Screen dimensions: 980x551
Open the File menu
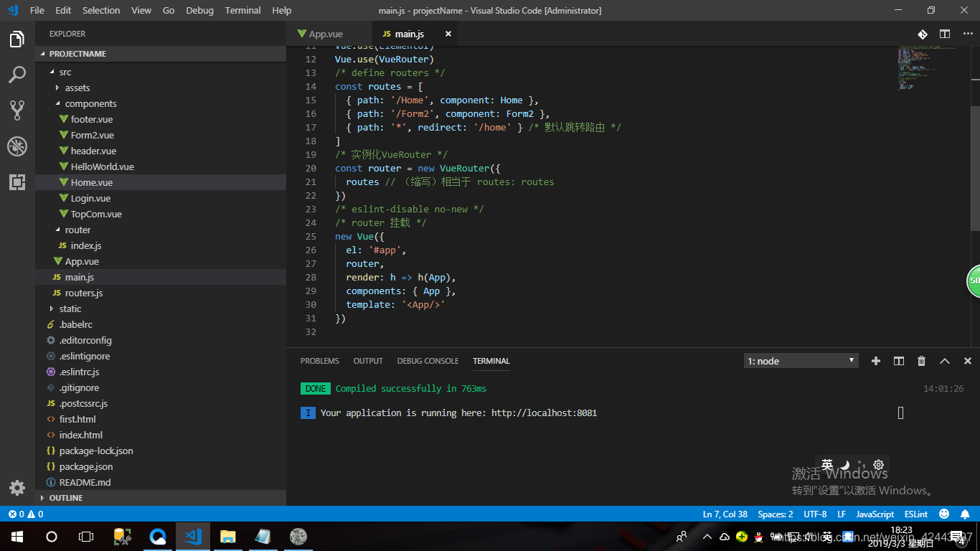(37, 10)
